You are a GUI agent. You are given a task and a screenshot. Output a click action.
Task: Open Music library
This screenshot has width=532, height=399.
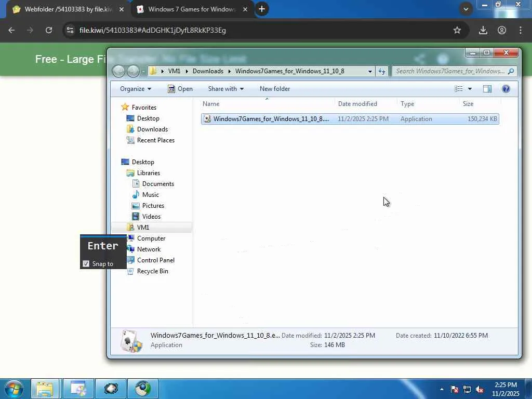(x=150, y=195)
